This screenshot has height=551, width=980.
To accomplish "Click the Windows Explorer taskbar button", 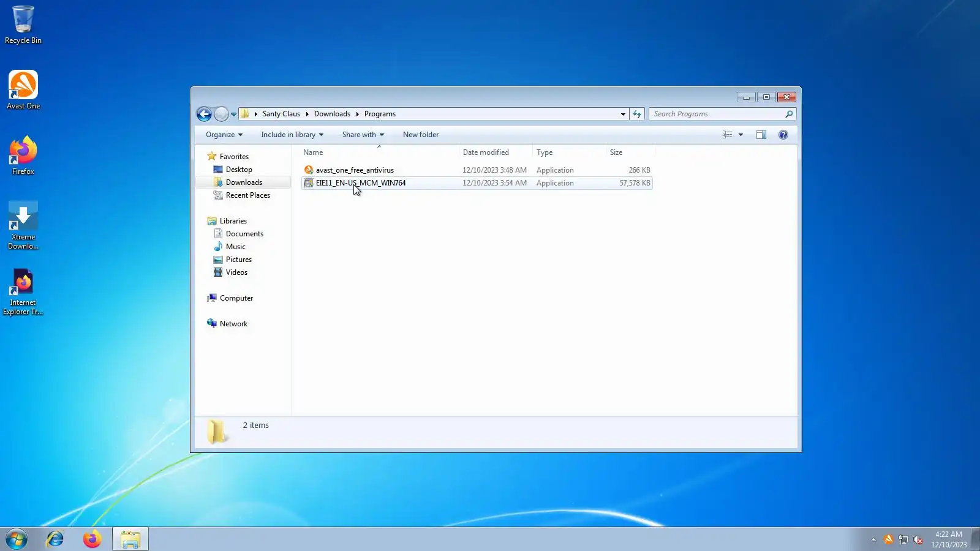I will [130, 539].
